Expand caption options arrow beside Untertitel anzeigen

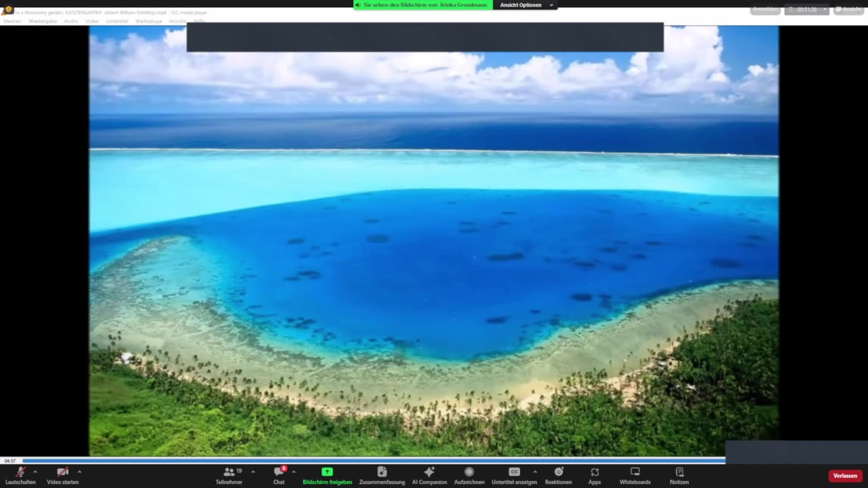[535, 472]
